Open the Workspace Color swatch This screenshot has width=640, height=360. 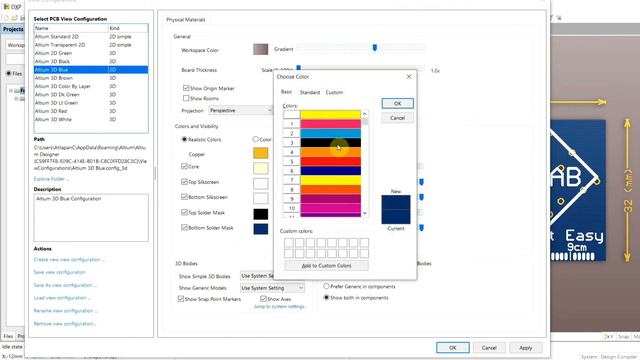(x=260, y=49)
